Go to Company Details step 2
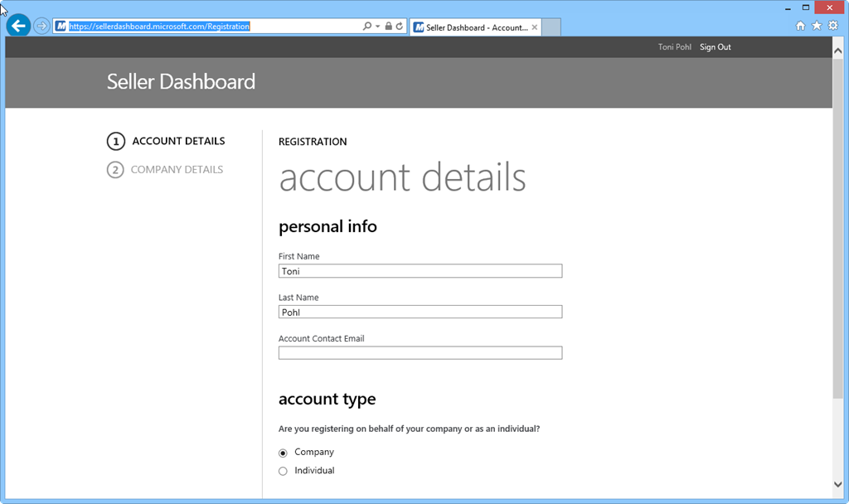849x504 pixels. (x=176, y=170)
